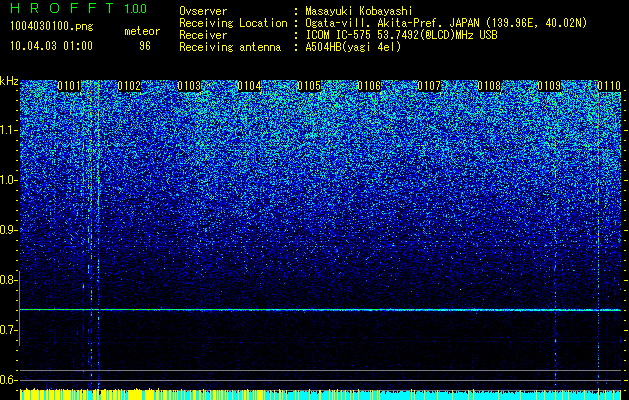
Task: Click the date stamp 10.04.03 01:00
Action: [51, 46]
